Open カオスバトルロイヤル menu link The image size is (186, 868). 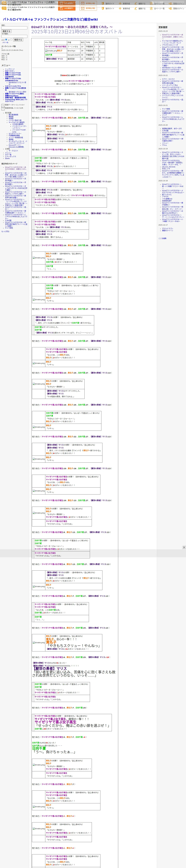[x=13, y=86]
